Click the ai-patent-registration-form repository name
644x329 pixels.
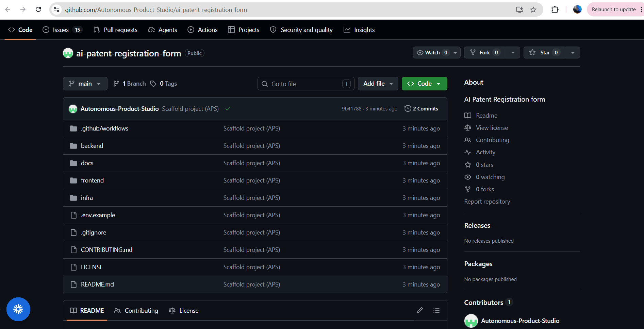[129, 53]
